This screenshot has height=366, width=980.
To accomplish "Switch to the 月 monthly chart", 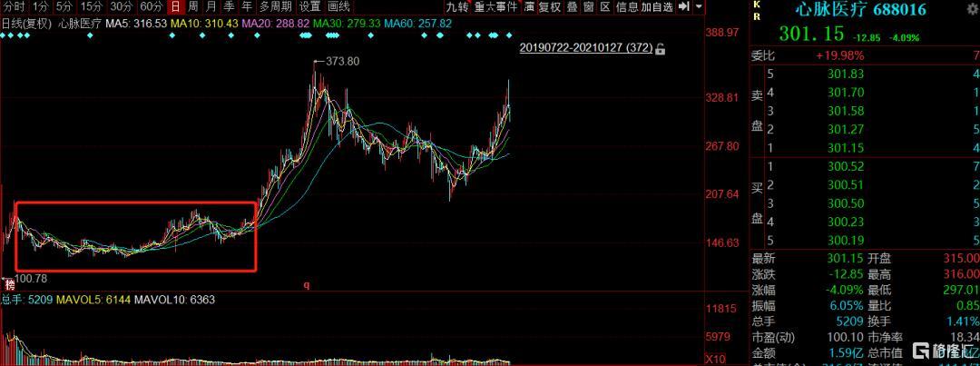I will 211,7.
